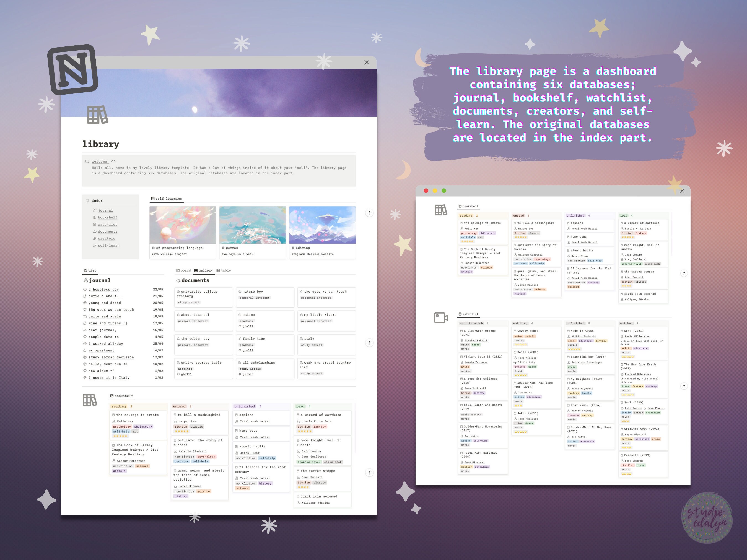Click the green macOS window dot

(x=444, y=191)
